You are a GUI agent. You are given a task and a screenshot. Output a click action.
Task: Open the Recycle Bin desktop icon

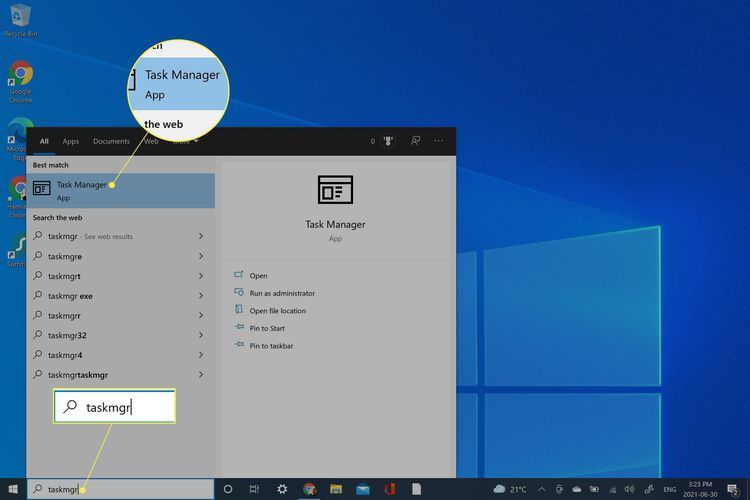pos(19,19)
